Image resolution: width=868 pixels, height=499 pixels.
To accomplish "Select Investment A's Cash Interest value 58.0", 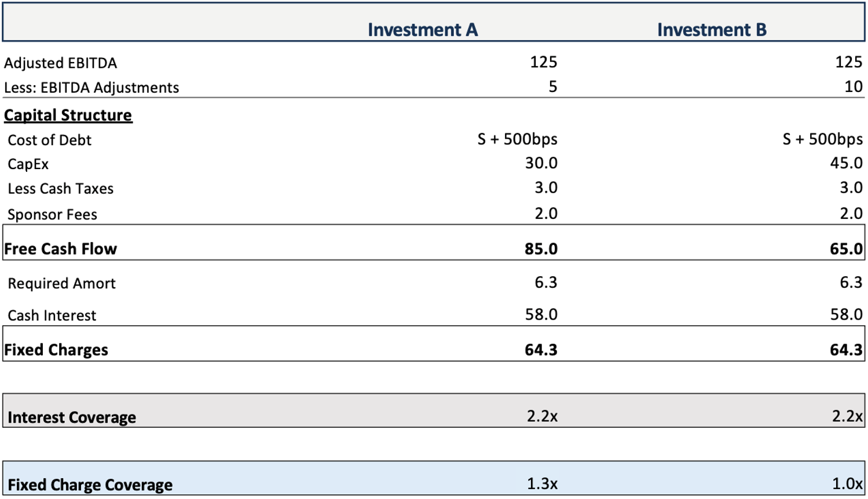I will coord(541,314).
